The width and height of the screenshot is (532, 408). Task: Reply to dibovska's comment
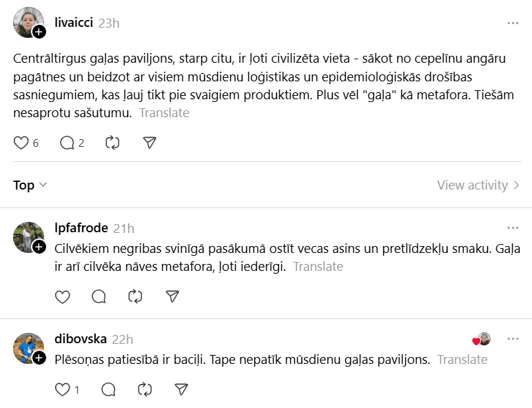tap(108, 389)
